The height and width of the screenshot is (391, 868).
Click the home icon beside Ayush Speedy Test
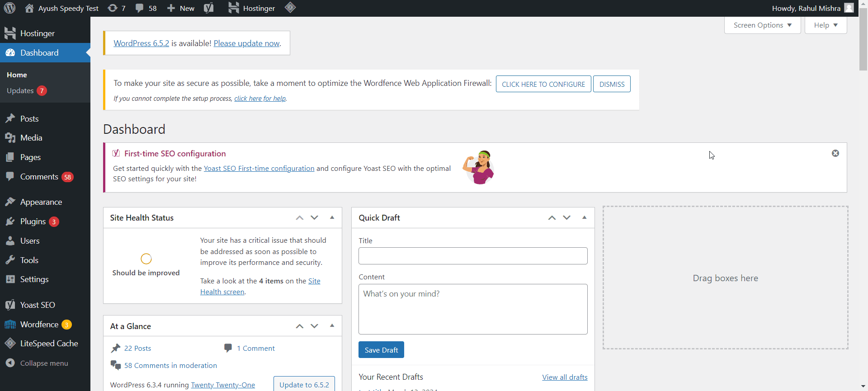pos(29,8)
